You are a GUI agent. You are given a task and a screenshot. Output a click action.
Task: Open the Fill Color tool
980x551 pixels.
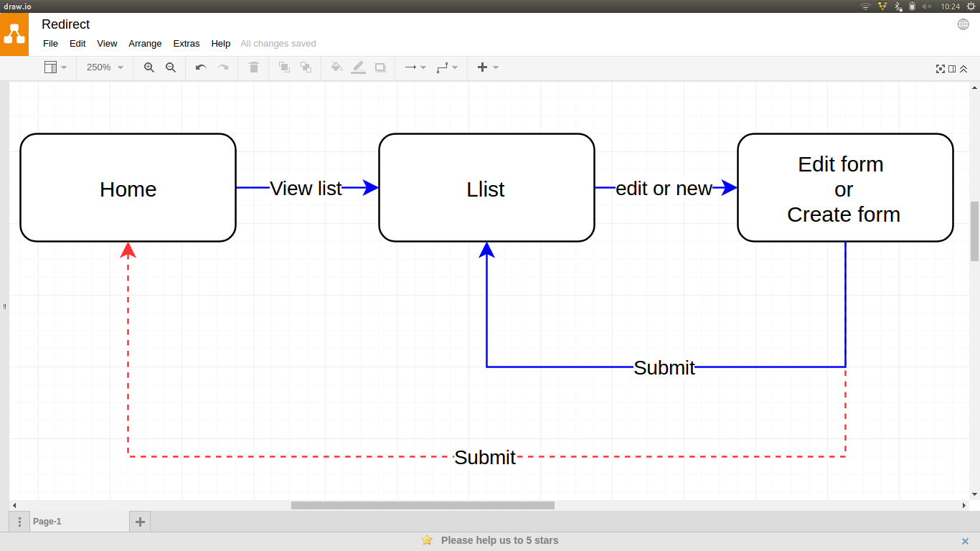tap(336, 67)
